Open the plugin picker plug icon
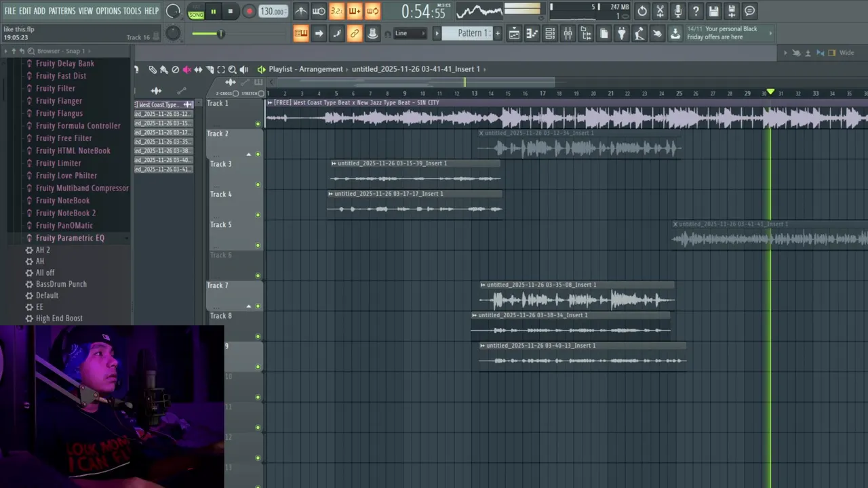Viewport: 868px width, 488px height. click(x=621, y=33)
